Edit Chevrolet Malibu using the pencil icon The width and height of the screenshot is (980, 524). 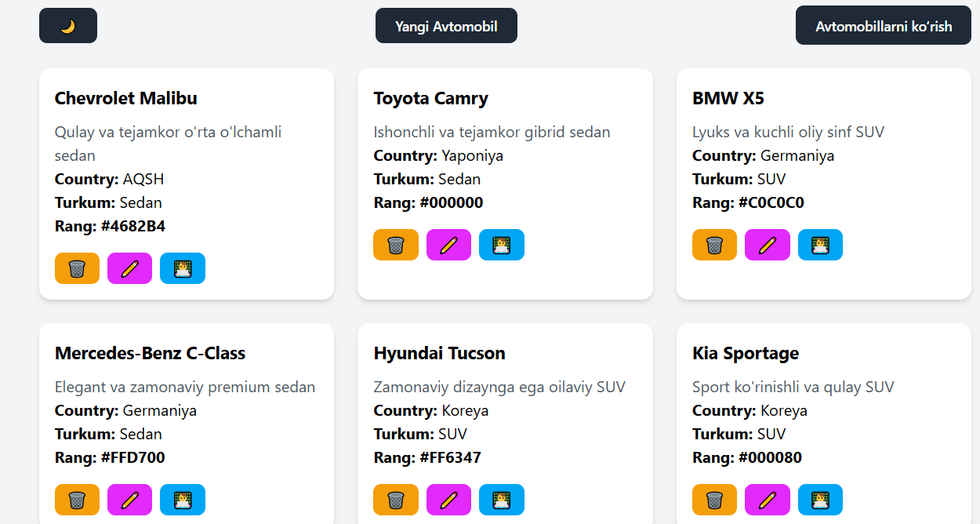click(129, 268)
